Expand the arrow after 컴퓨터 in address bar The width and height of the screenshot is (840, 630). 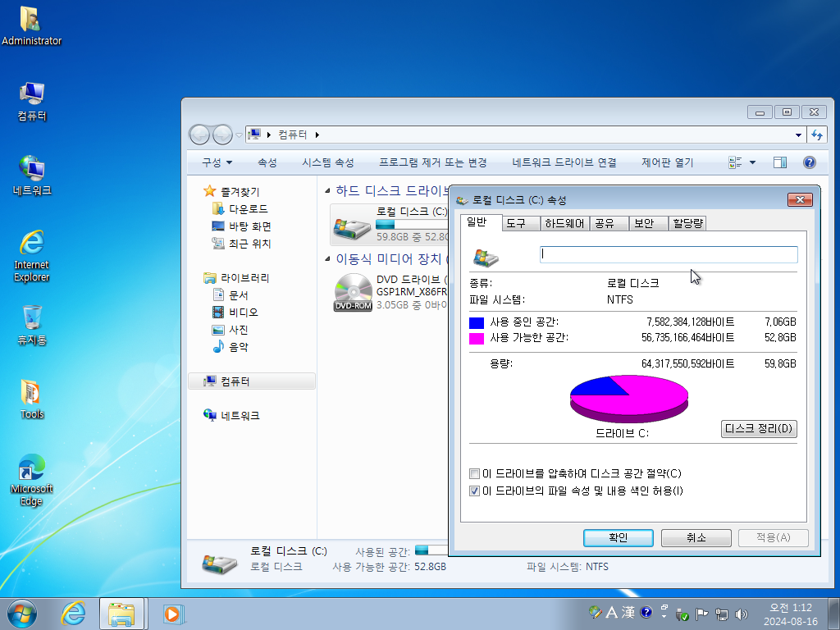[x=317, y=135]
